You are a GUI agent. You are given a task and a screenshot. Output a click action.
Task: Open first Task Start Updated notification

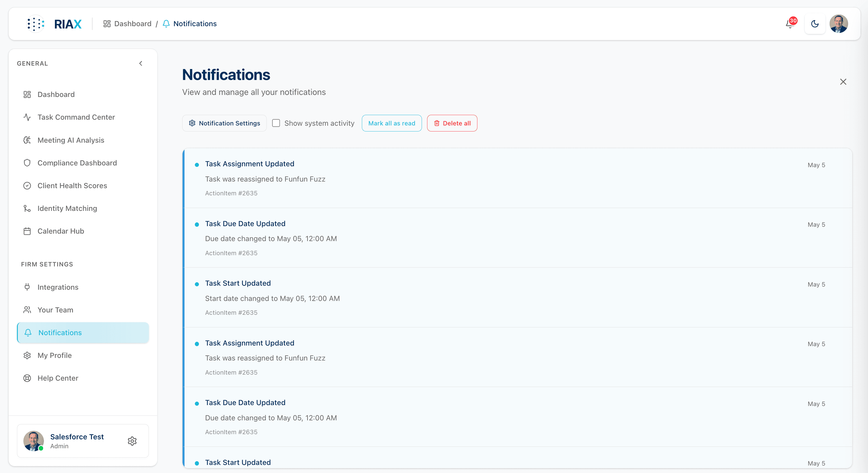[x=518, y=297]
